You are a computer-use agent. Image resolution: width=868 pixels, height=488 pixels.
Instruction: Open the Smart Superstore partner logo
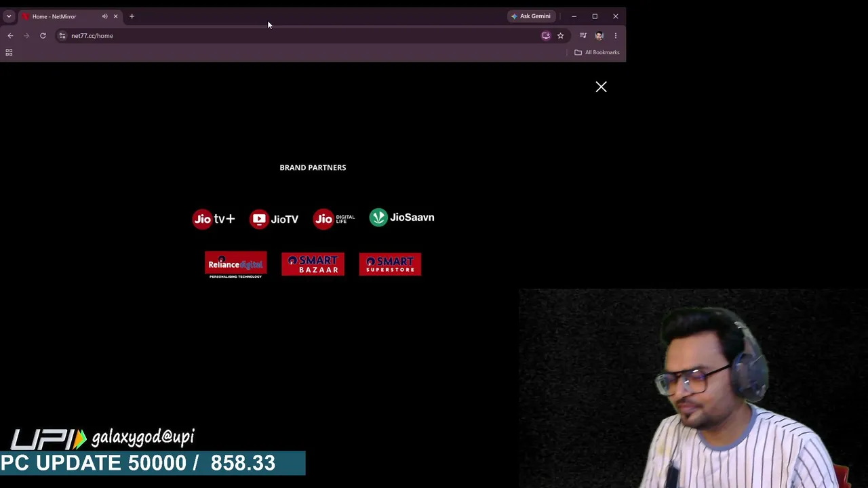coord(390,264)
